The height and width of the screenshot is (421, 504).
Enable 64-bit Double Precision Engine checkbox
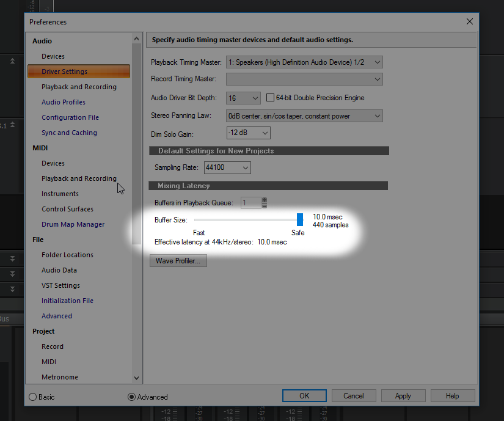pos(271,98)
